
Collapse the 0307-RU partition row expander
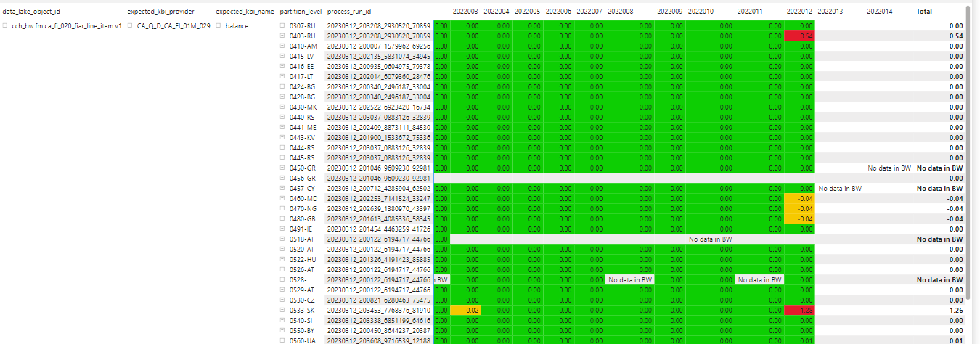[x=283, y=25]
